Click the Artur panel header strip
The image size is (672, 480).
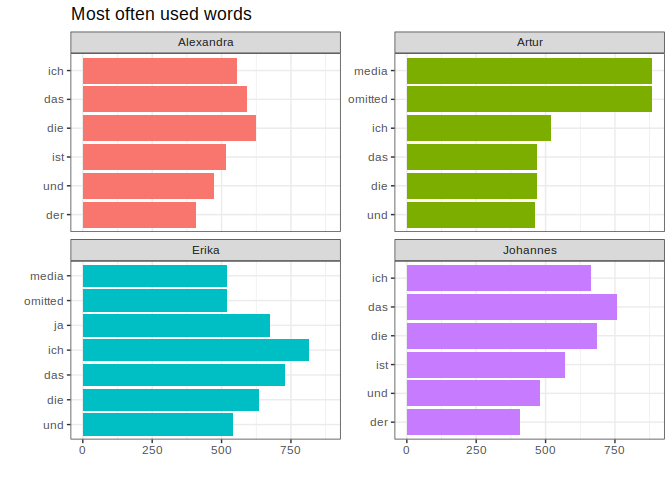[529, 42]
